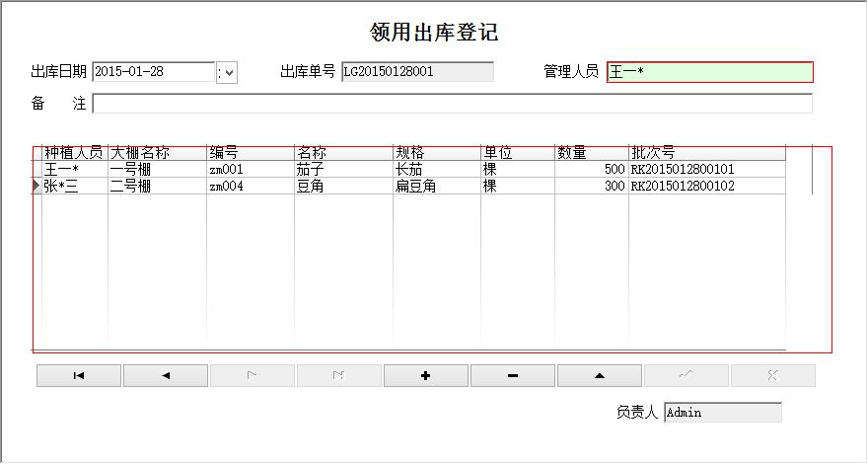Click the 负责人 field showing Admin

723,413
